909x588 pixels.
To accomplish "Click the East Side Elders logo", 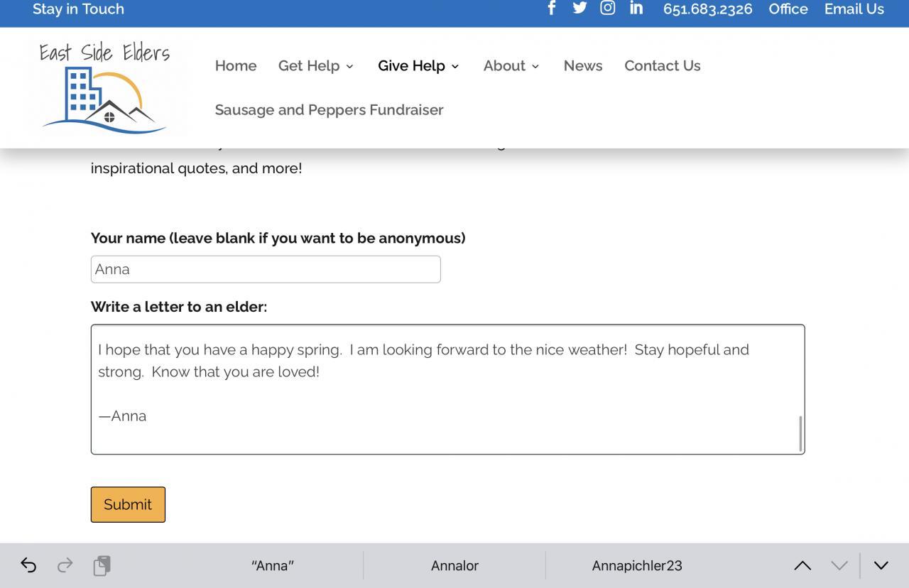I will [x=104, y=87].
